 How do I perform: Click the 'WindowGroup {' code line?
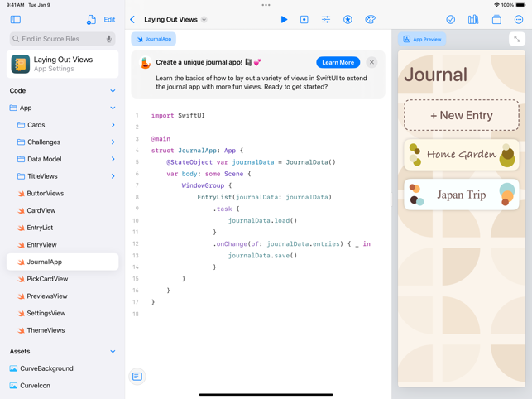206,185
